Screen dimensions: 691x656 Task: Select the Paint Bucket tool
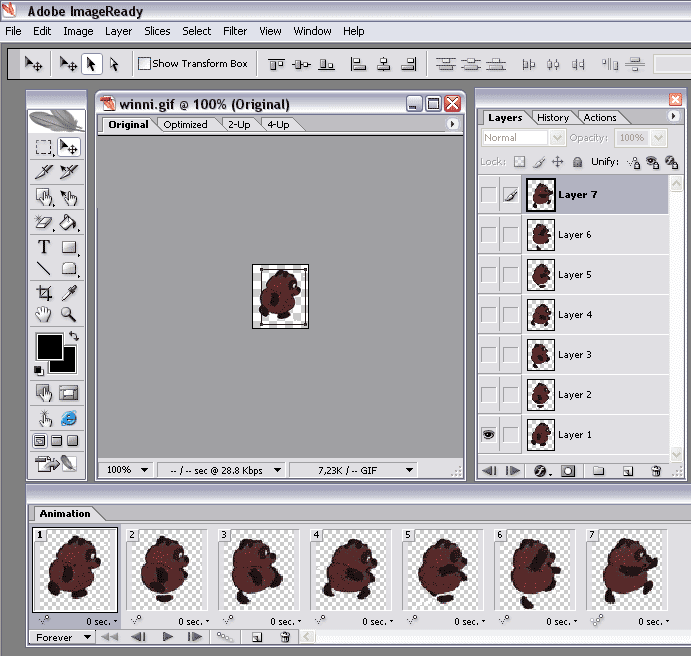tap(69, 222)
